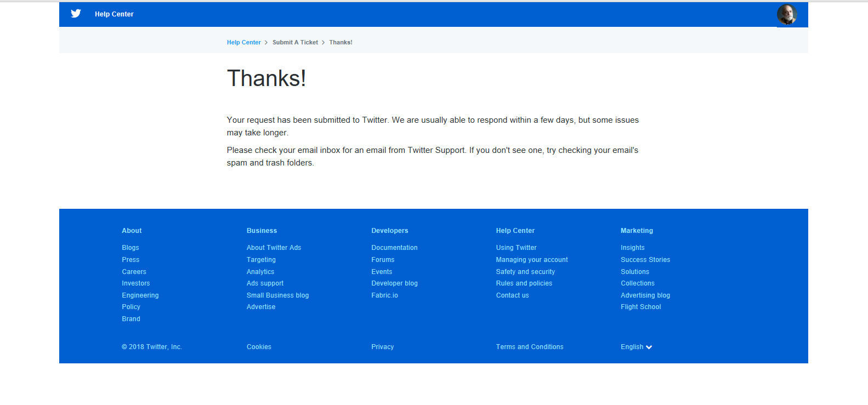This screenshot has height=405, width=868.
Task: Open the Flight School link
Action: [x=640, y=307]
